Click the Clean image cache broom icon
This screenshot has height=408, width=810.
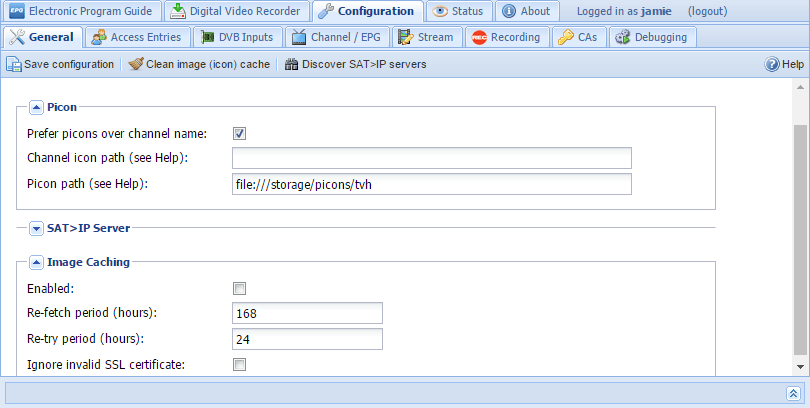[x=135, y=64]
